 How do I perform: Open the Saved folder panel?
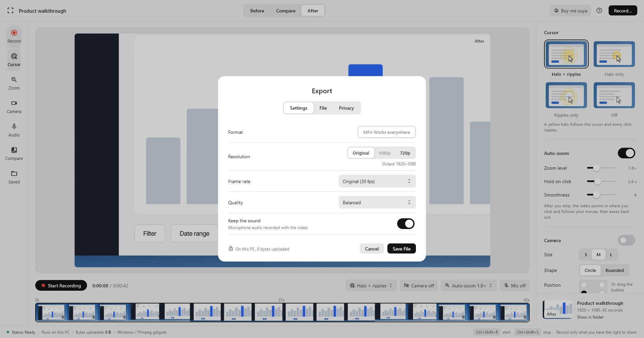tap(14, 177)
